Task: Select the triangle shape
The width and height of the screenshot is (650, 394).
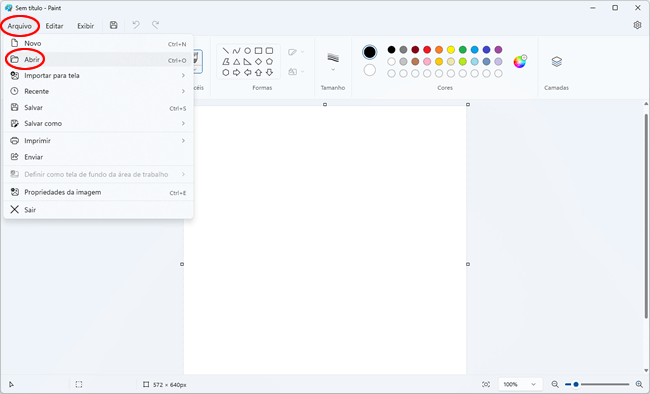Action: click(236, 61)
